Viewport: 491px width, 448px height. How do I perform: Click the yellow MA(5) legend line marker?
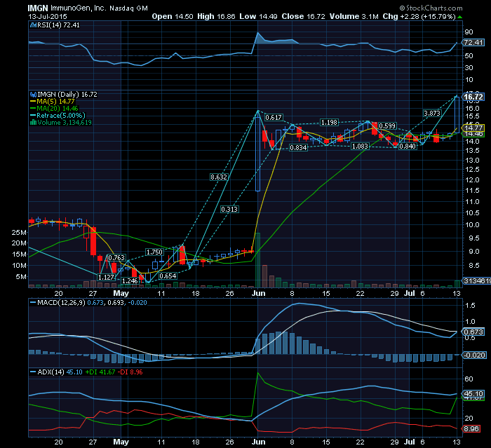[x=33, y=102]
